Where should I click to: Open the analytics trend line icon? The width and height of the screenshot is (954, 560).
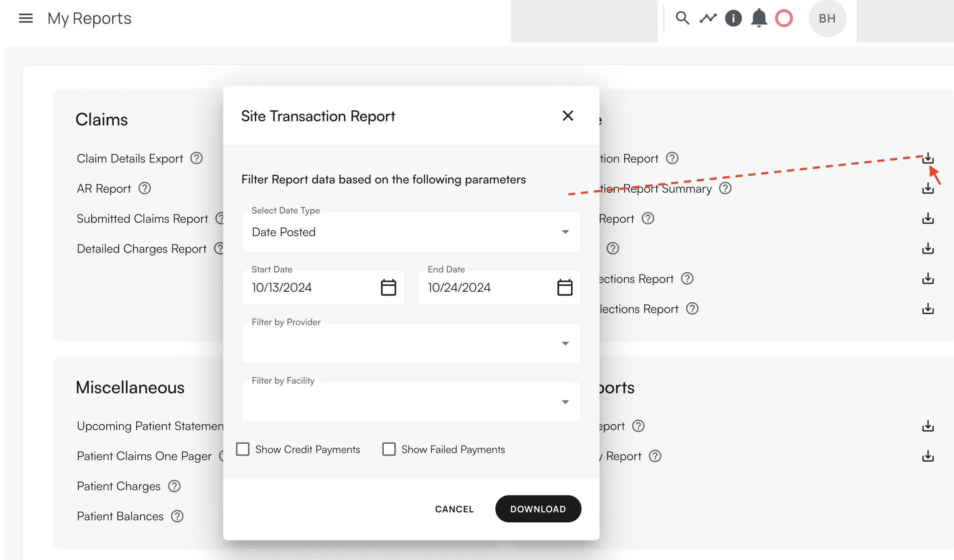(708, 18)
